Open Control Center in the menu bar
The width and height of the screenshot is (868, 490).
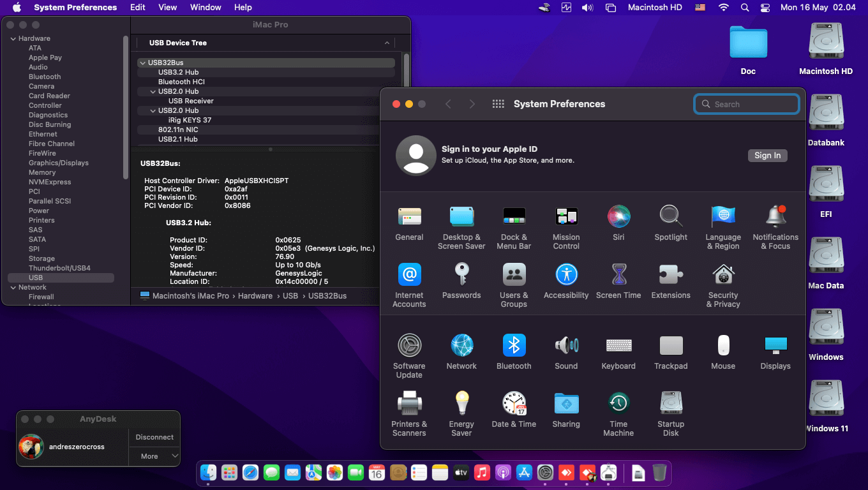(766, 8)
